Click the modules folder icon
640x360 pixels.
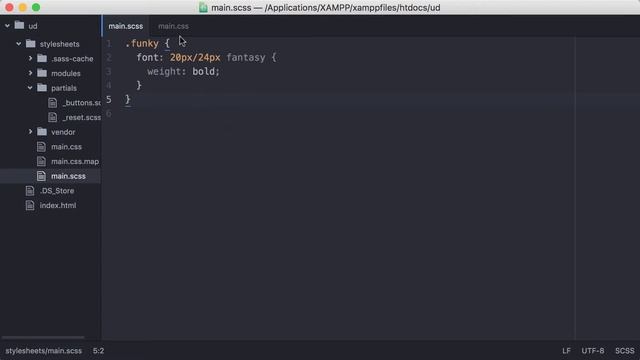pyautogui.click(x=42, y=73)
